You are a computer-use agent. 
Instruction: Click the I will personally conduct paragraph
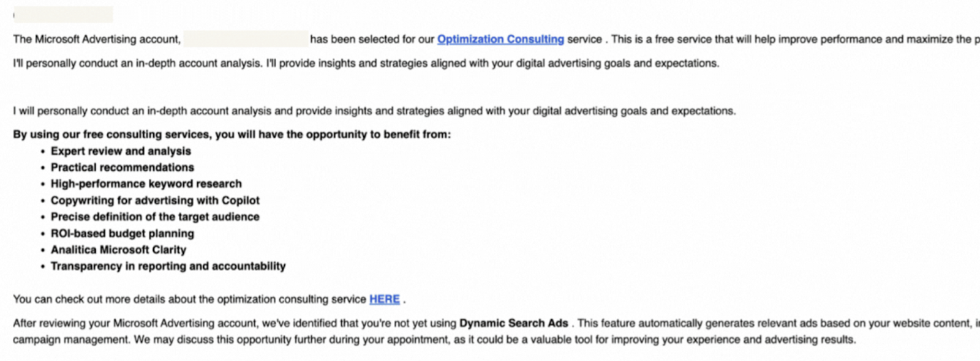tap(375, 111)
